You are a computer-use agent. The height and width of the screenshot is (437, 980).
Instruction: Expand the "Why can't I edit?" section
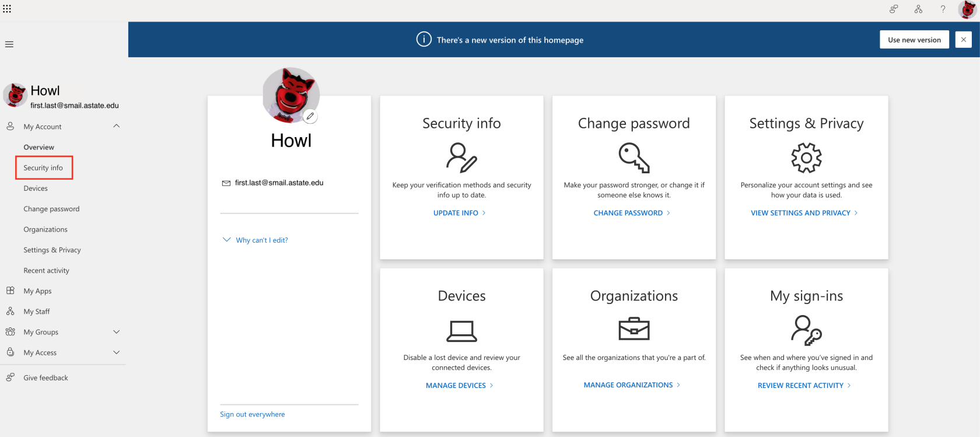pyautogui.click(x=255, y=240)
